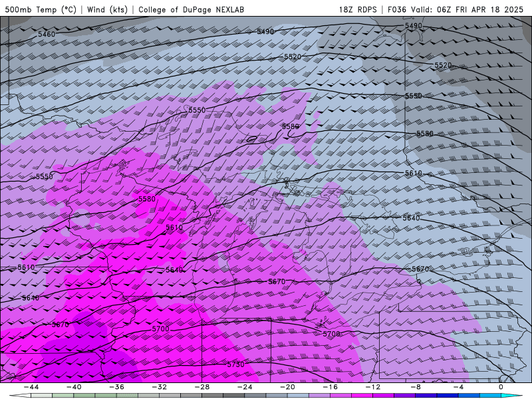The image size is (532, 399).
Task: Click the '500mb Temp (°C)' title text
Action: (x=41, y=9)
